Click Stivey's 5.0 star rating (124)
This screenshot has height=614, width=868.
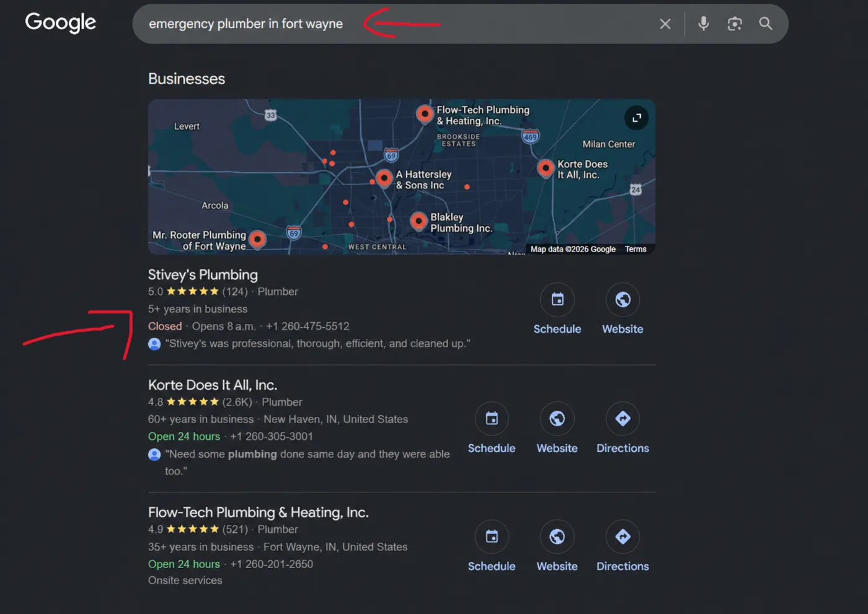[x=198, y=291]
